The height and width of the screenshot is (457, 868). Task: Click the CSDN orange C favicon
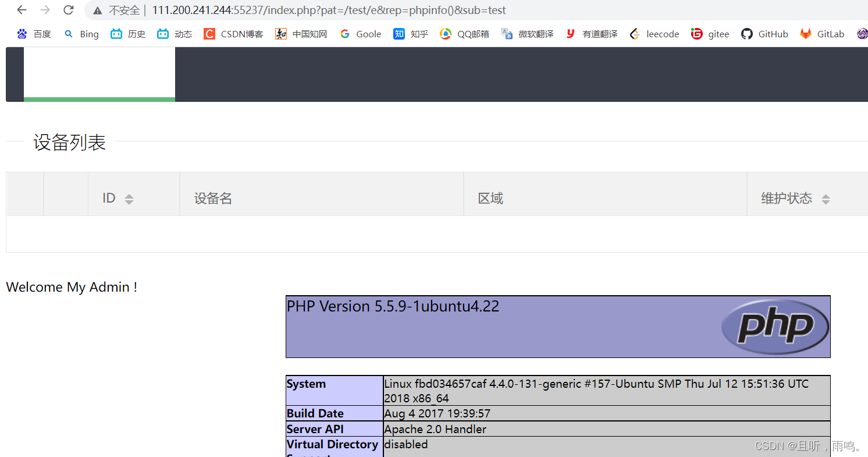click(x=209, y=34)
